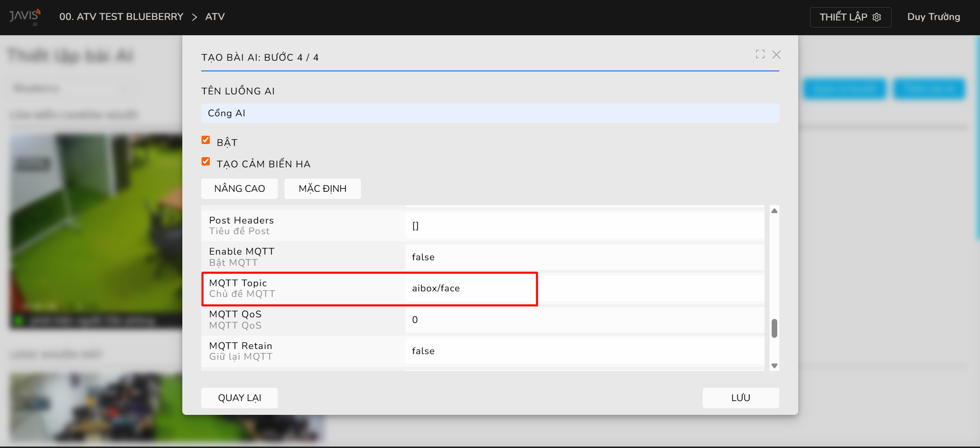Click the settings list scrollbar thumb
The width and height of the screenshot is (980, 448).
pyautogui.click(x=774, y=328)
